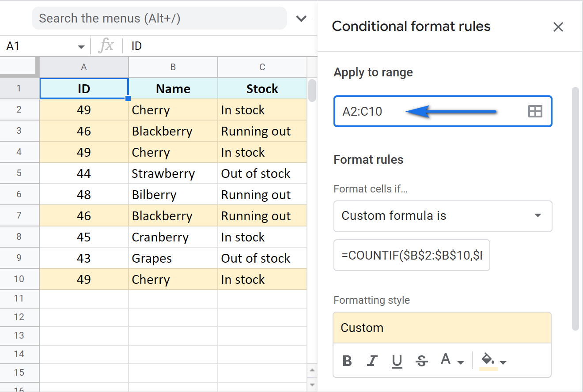Screen dimensions: 583x392
Task: Toggle underline formatting style
Action: 397,361
